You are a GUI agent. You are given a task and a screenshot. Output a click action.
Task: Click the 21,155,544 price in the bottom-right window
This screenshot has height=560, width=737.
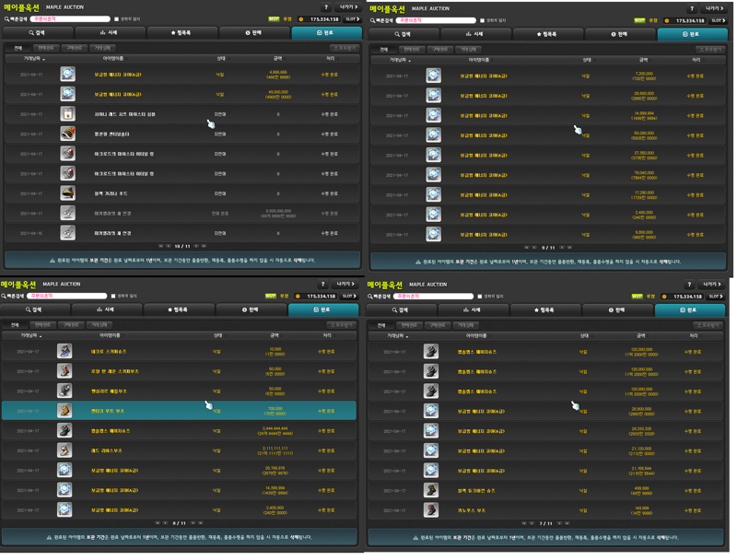pyautogui.click(x=641, y=471)
